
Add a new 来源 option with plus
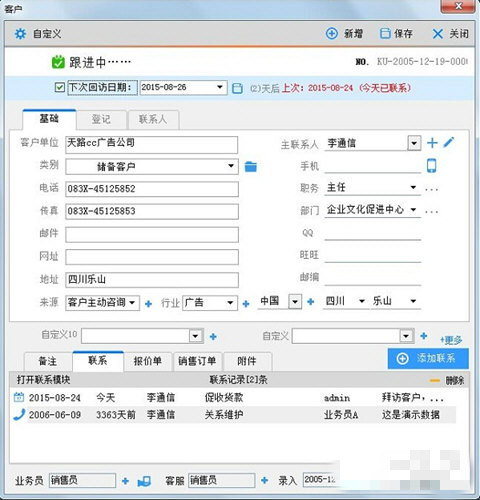[148, 304]
